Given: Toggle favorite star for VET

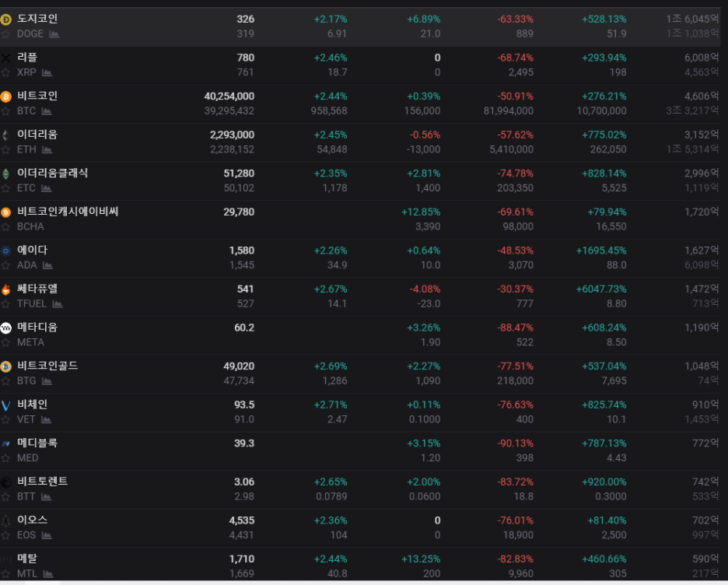Looking at the screenshot, I should (5, 419).
